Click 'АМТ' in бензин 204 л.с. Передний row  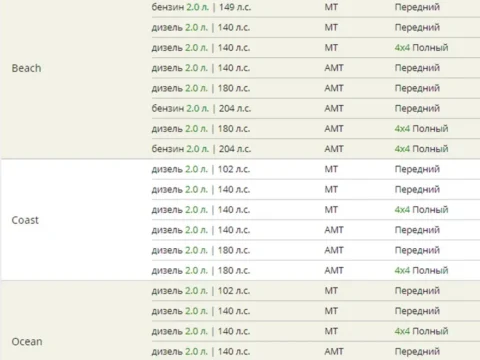pyautogui.click(x=334, y=108)
